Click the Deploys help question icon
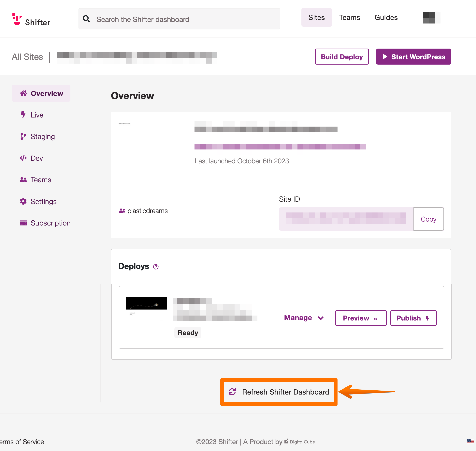The height and width of the screenshot is (451, 476). (x=156, y=267)
